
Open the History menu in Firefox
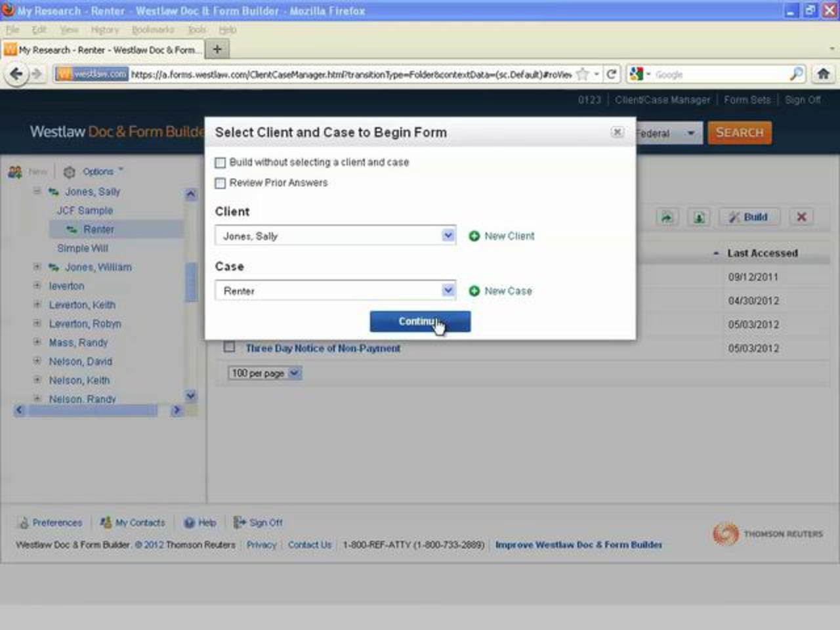105,30
